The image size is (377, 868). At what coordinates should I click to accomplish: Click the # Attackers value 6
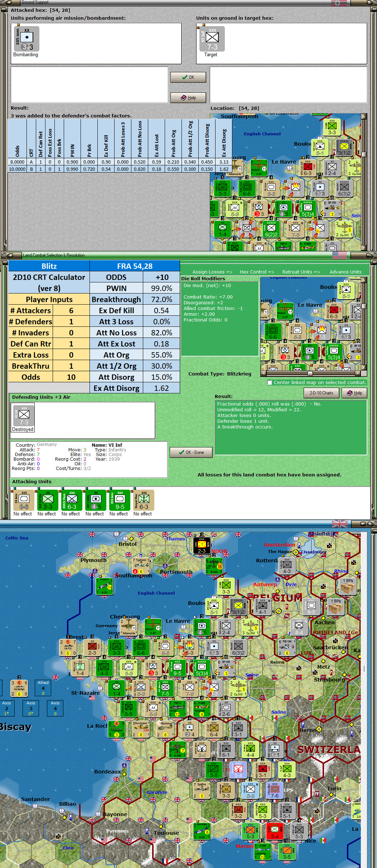coord(71,311)
